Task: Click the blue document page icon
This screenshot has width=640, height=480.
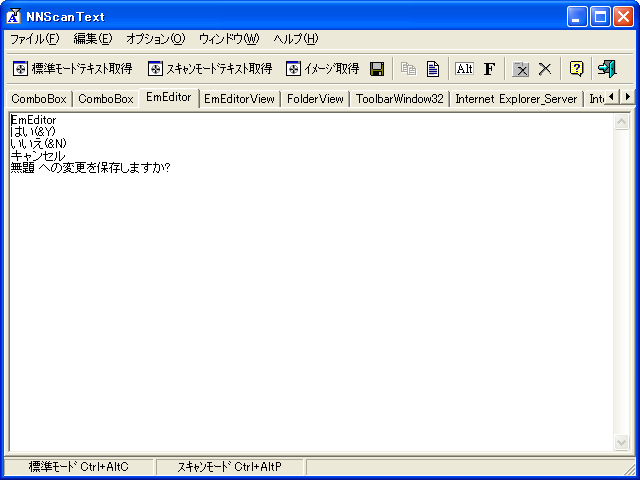Action: point(433,69)
